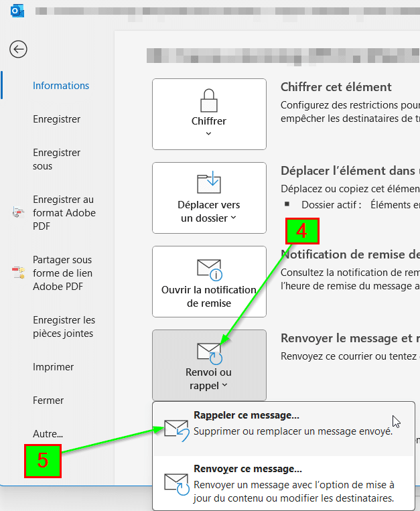
Task: Click the resend message envelope icon
Action: tap(177, 485)
